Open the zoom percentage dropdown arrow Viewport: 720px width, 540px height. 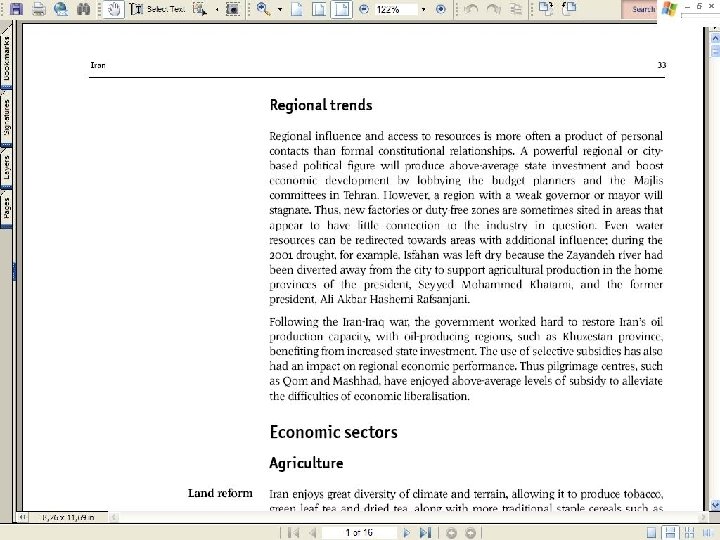point(423,9)
